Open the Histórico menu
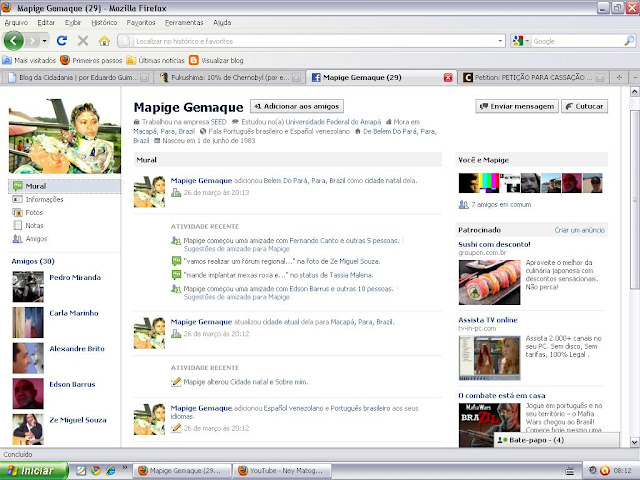The width and height of the screenshot is (640, 480). (104, 22)
